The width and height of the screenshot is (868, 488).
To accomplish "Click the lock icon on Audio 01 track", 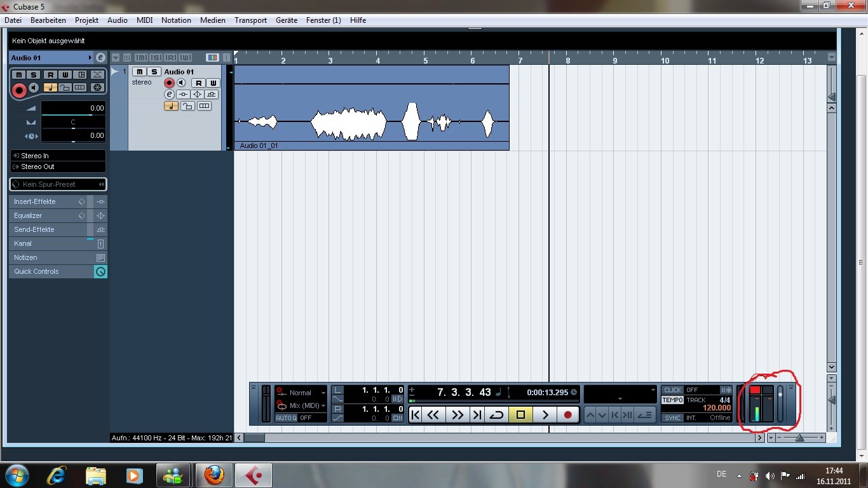I will (187, 106).
